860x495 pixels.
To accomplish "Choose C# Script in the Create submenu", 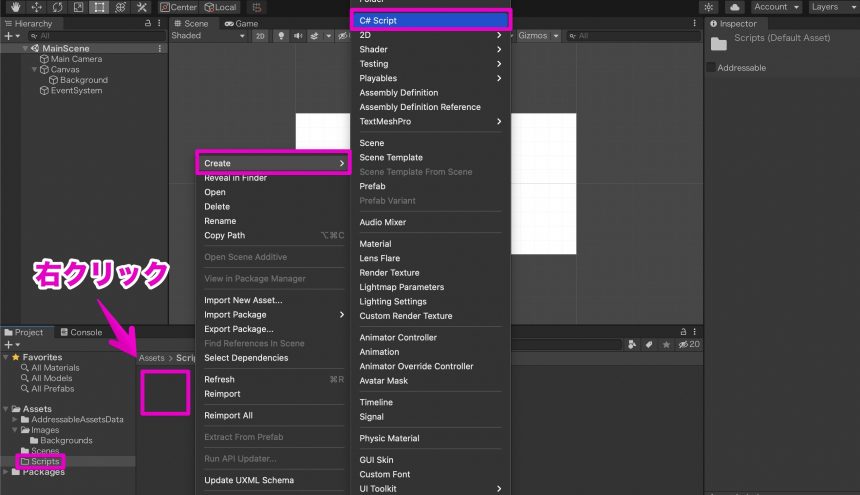I will (x=431, y=20).
